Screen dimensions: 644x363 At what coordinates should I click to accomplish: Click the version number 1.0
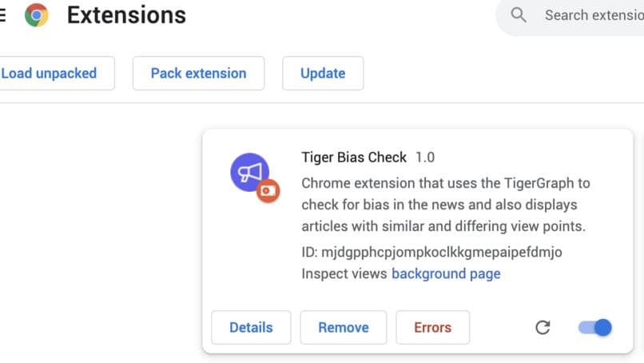point(425,158)
